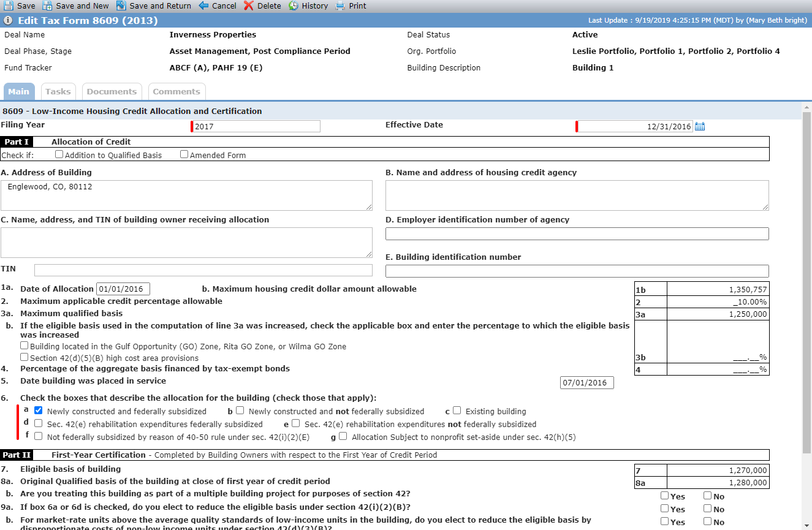The image size is (812, 530).
Task: Uncheck Newly constructed and federally subsidized
Action: point(39,411)
